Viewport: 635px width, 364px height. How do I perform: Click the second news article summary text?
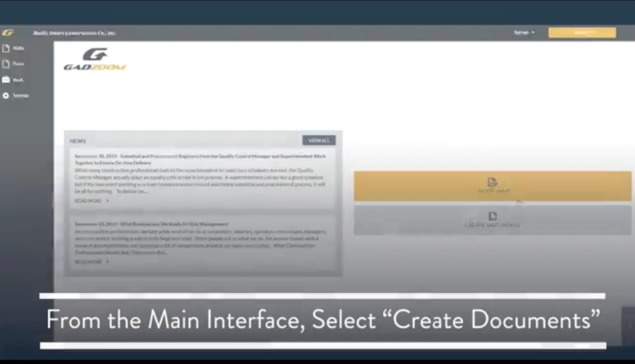click(200, 242)
